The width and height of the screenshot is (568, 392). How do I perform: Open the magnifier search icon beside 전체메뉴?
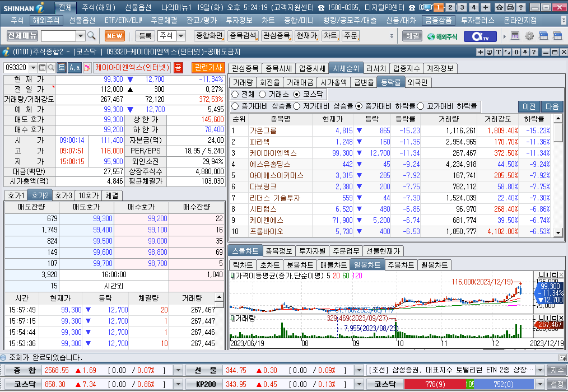92,35
